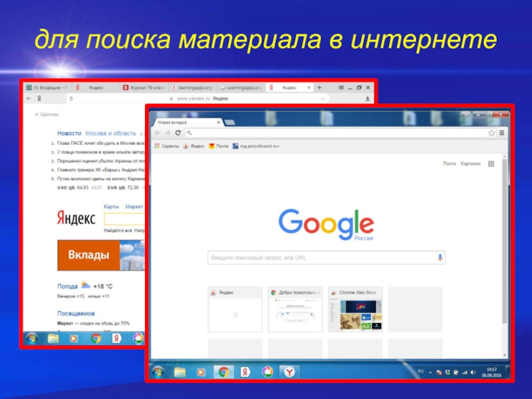The width and height of the screenshot is (532, 399).
Task: Click the back arrow in Chrome window
Action: point(158,132)
